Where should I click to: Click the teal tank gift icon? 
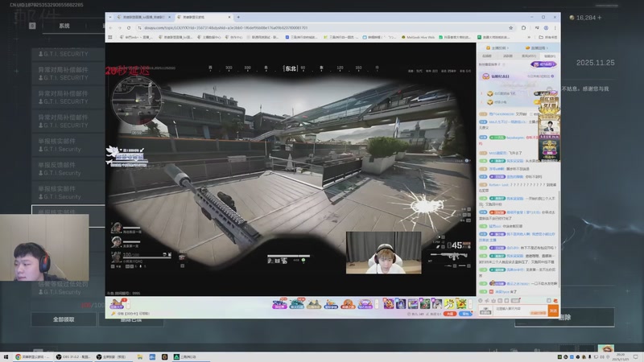pos(296,304)
